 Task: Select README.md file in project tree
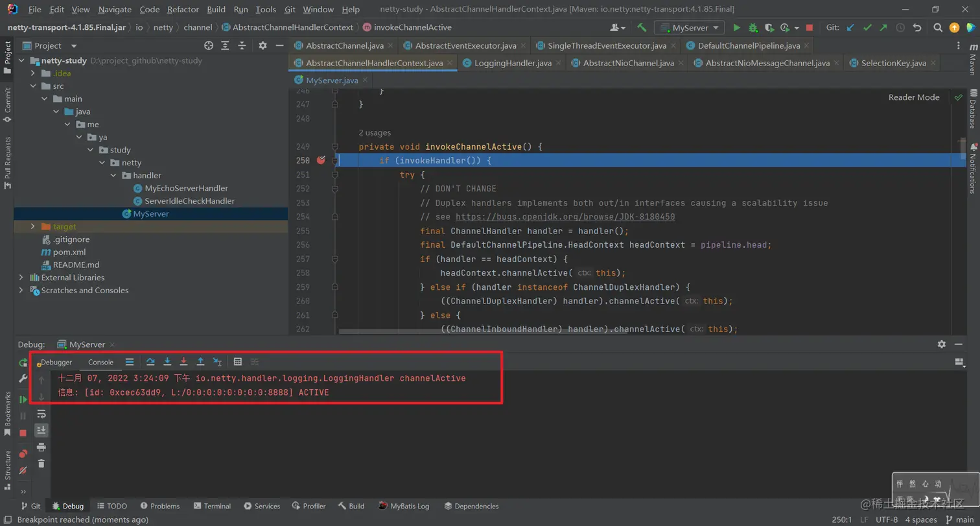tap(70, 265)
